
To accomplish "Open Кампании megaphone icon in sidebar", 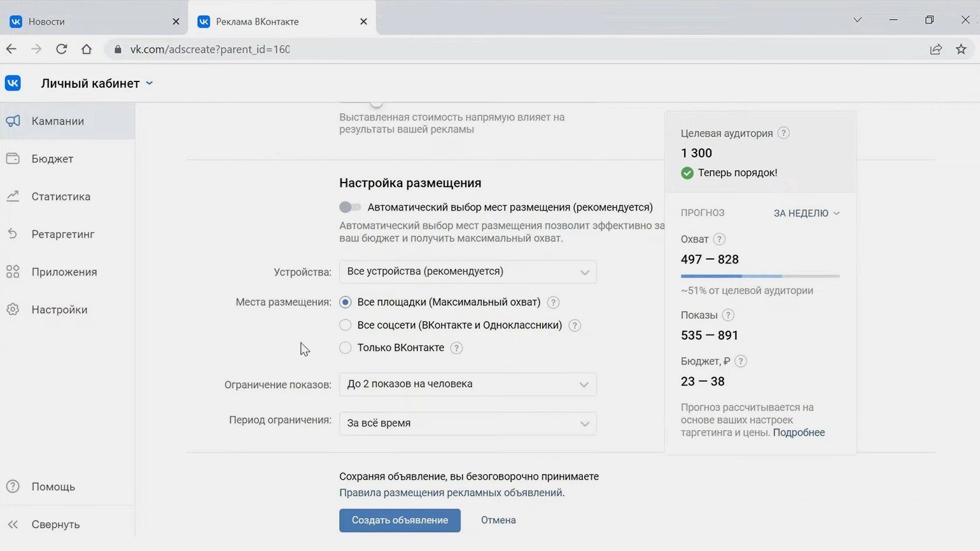I will (13, 121).
